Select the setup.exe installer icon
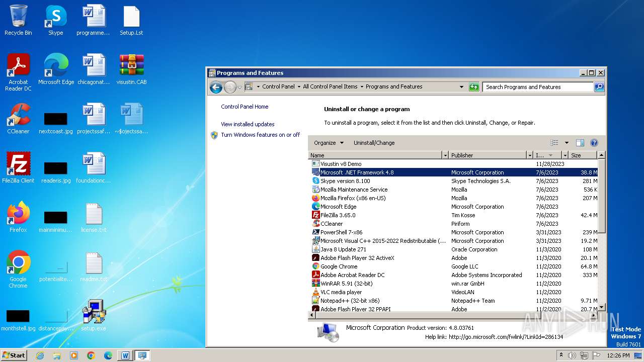 click(94, 316)
